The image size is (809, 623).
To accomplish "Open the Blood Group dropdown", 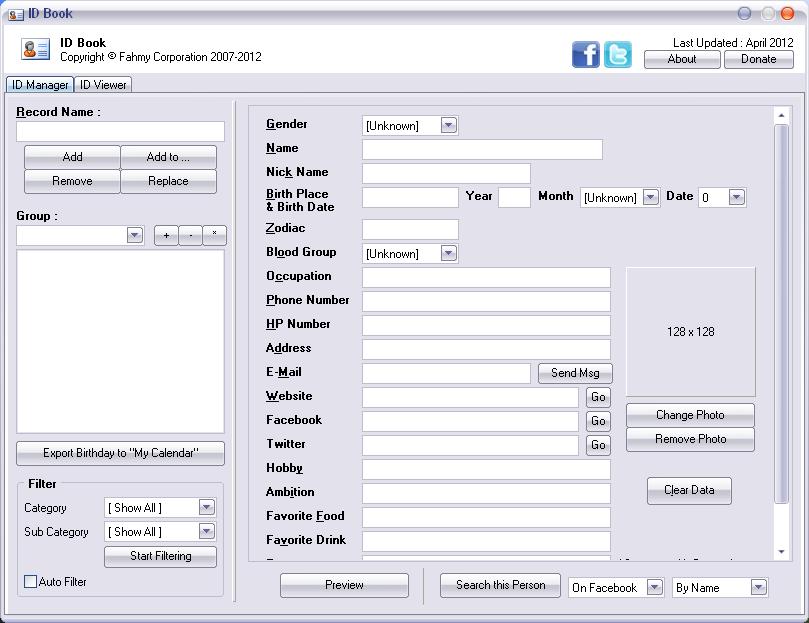I will click(448, 254).
